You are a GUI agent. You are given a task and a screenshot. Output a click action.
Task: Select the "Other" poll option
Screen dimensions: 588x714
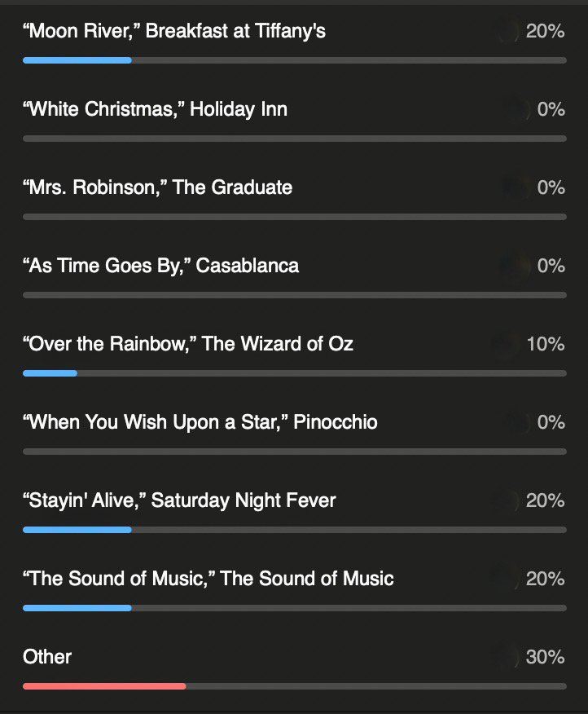click(47, 658)
